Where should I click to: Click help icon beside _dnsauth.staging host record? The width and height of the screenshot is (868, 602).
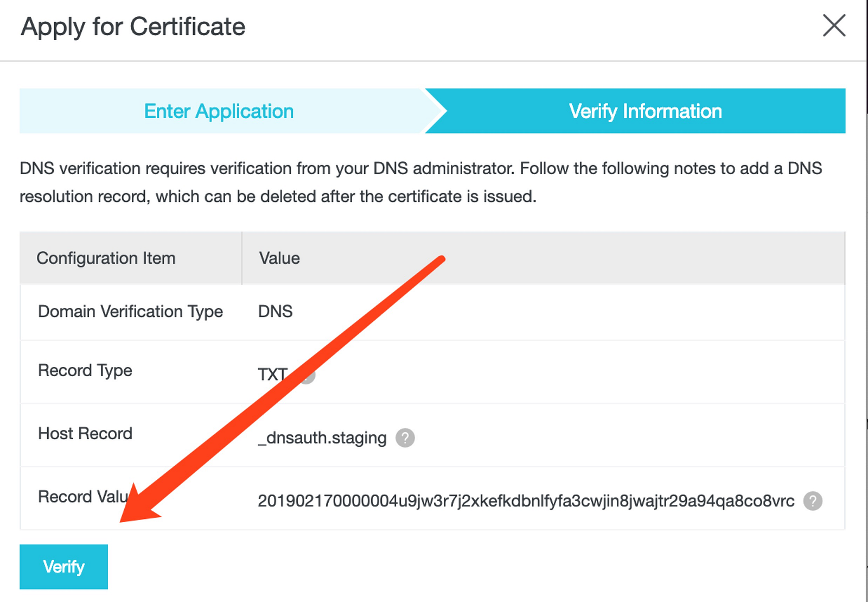[405, 438]
